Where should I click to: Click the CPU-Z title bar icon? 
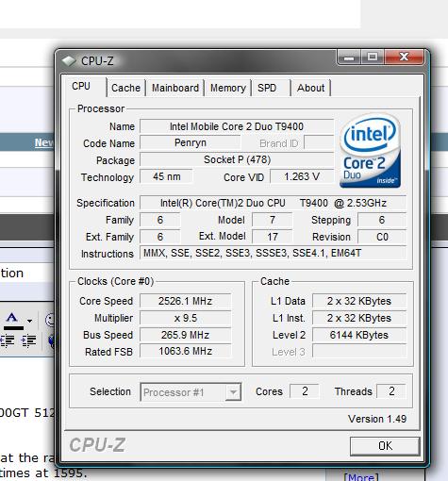(x=69, y=60)
